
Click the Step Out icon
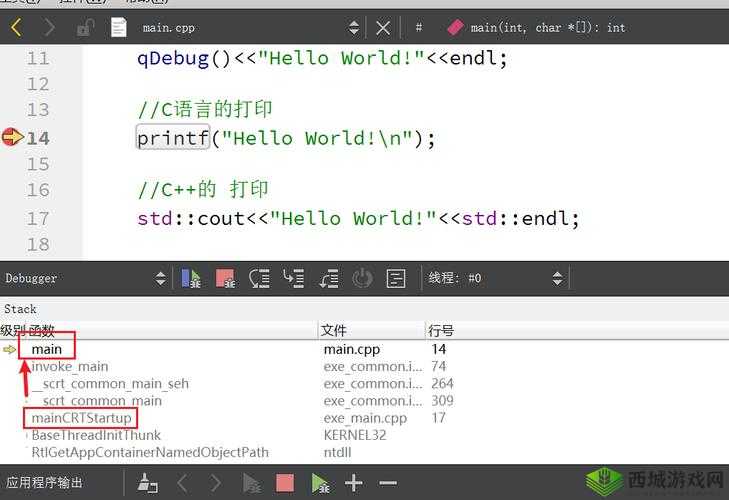pos(328,278)
